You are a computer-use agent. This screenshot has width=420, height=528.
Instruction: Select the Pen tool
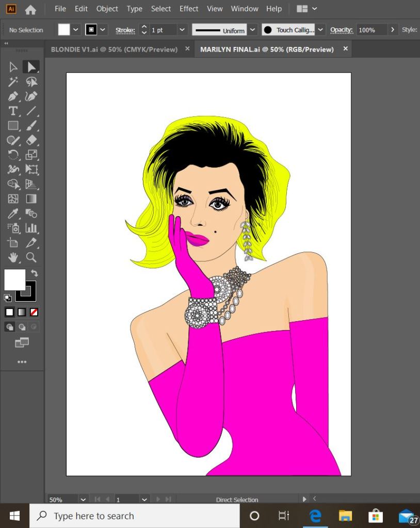(13, 96)
